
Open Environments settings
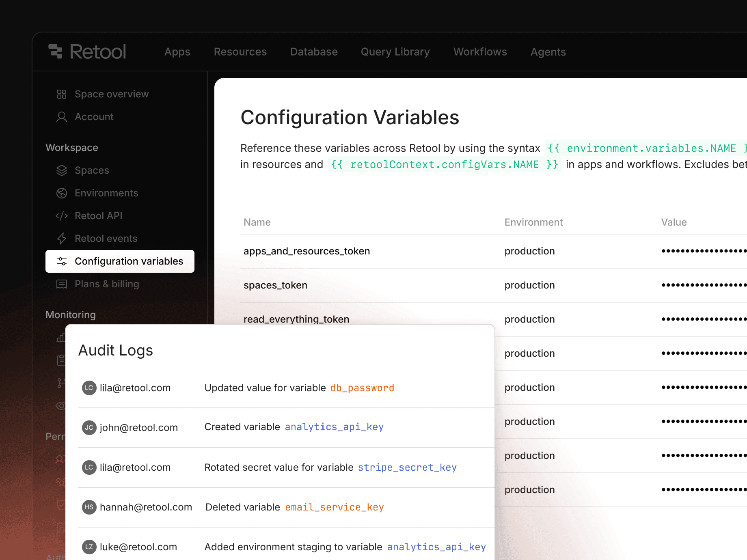pos(106,193)
